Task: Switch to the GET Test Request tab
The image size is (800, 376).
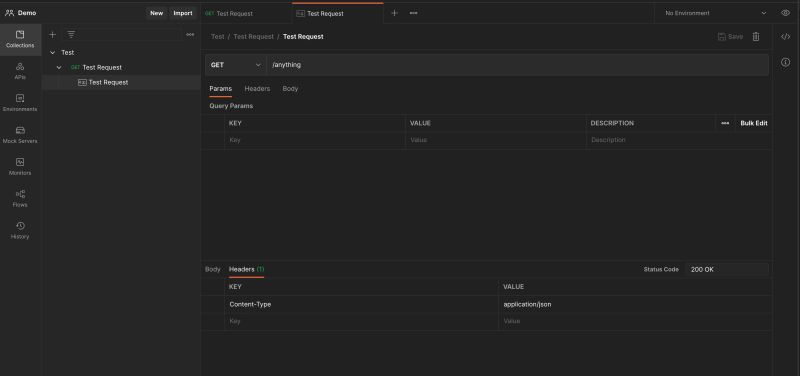Action: [246, 14]
